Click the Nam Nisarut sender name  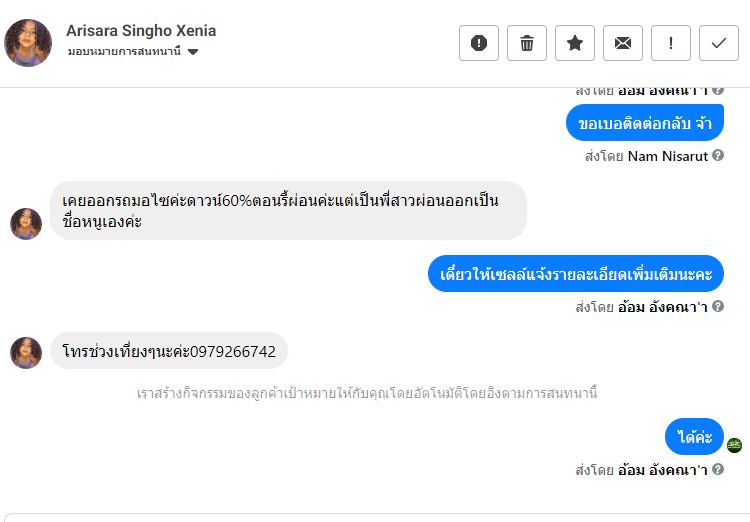tap(667, 156)
